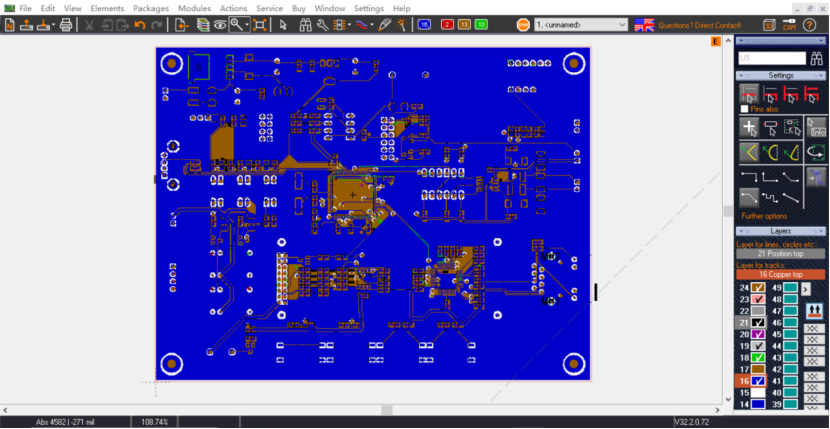The image size is (830, 429).
Task: Click the UK flag language icon
Action: [644, 25]
